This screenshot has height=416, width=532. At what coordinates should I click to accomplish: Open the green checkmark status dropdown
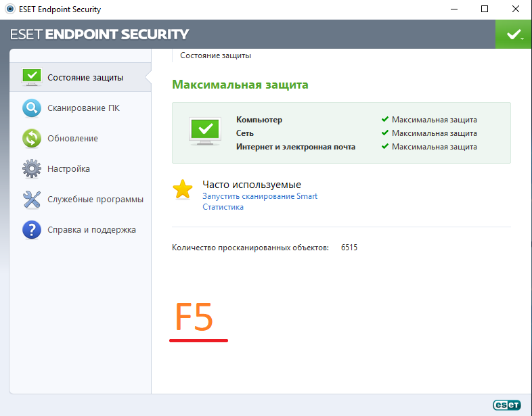click(x=514, y=34)
